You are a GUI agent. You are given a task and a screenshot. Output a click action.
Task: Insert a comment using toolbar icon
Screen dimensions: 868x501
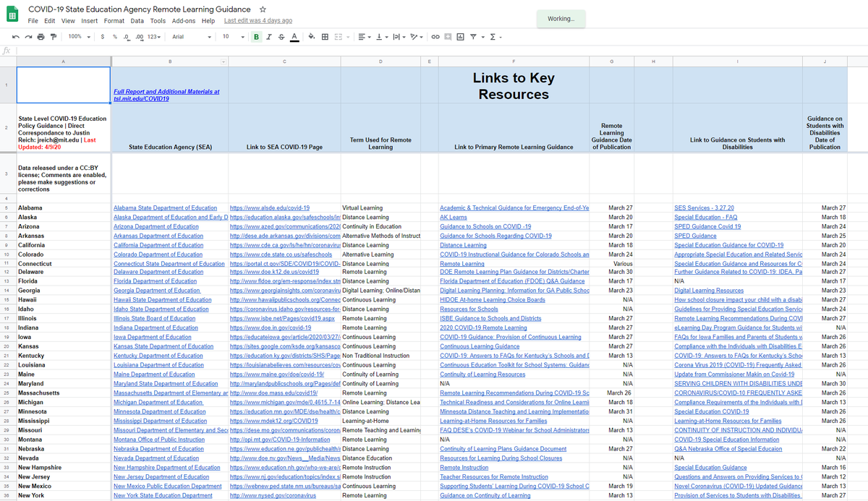pyautogui.click(x=448, y=37)
